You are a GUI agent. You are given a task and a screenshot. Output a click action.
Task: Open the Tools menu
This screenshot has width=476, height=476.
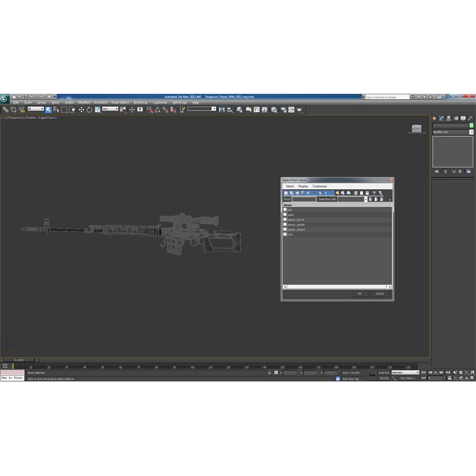[28, 103]
